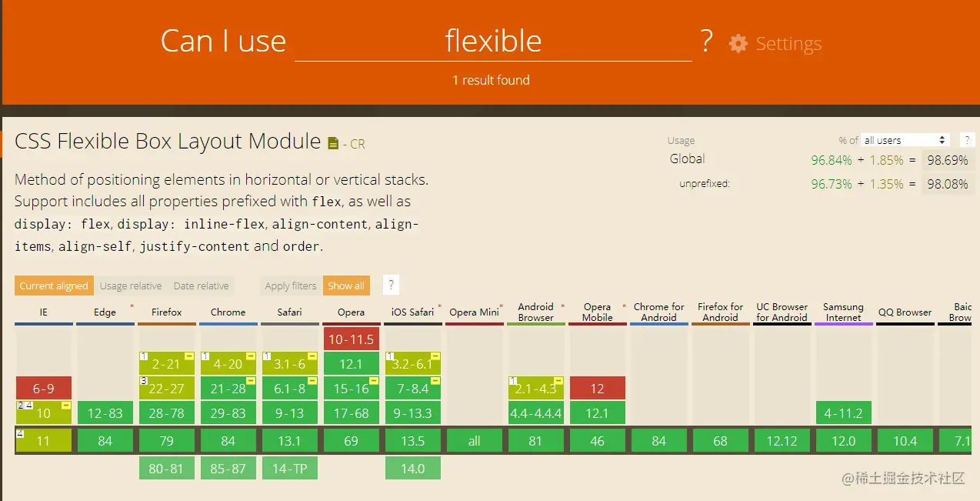The image size is (980, 501).
Task: Open CSS Flexible Box Layout Module title
Action: [168, 142]
